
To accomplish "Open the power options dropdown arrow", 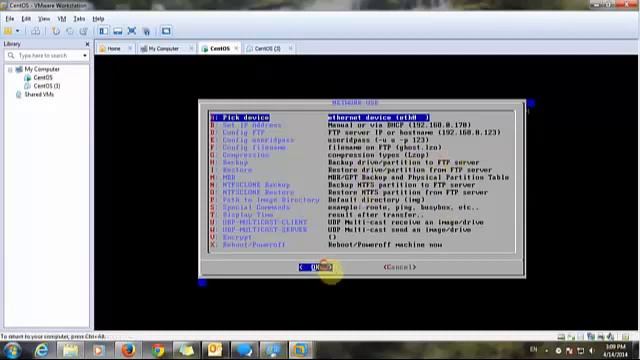I will [18, 31].
